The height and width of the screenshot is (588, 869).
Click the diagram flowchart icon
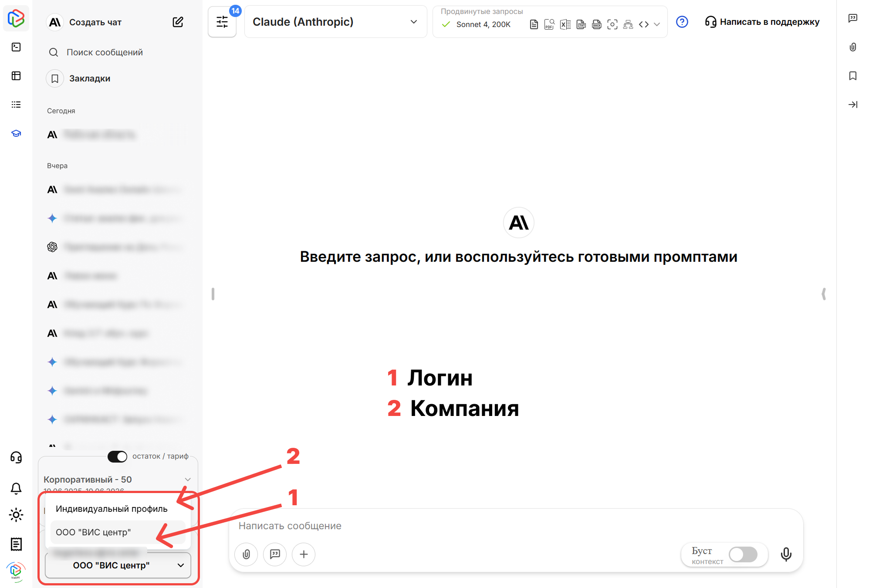click(628, 24)
